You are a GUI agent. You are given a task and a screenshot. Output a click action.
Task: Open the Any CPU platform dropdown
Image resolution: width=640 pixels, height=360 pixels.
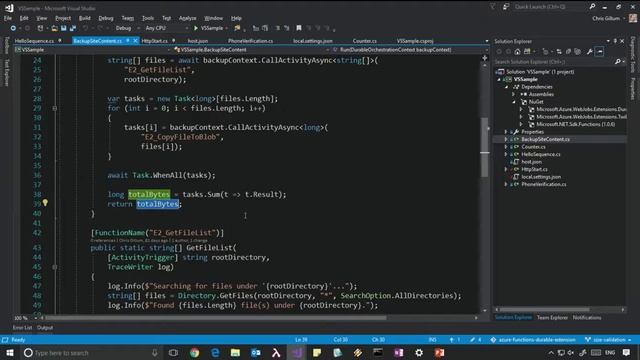coord(167,28)
